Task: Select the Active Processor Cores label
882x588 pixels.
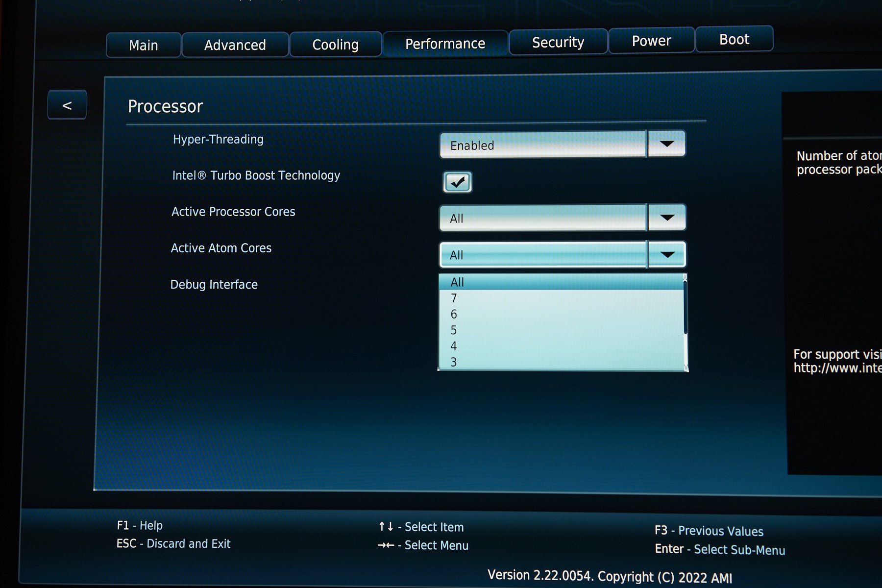Action: pyautogui.click(x=233, y=212)
